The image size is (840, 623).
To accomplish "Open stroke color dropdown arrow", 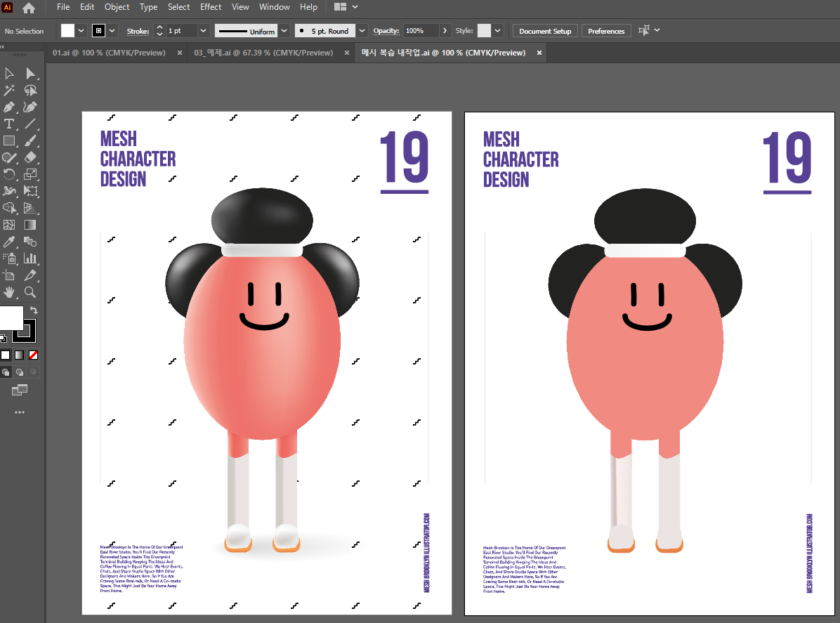I will click(112, 30).
